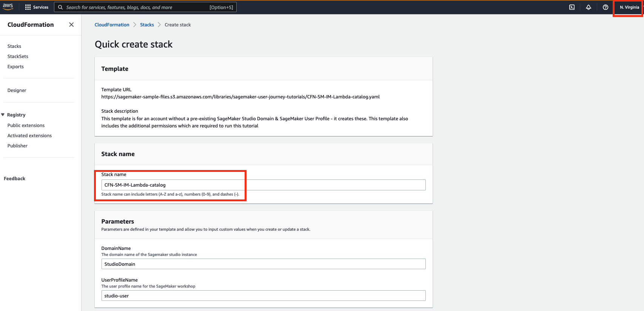Screen dimensions: 644x311
Task: Click the Create stack breadcrumb text
Action: (x=178, y=25)
